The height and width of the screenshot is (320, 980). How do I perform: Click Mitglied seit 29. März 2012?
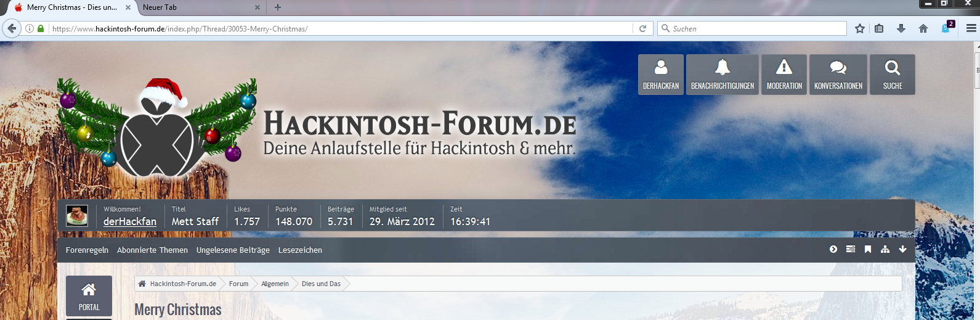pos(402,221)
